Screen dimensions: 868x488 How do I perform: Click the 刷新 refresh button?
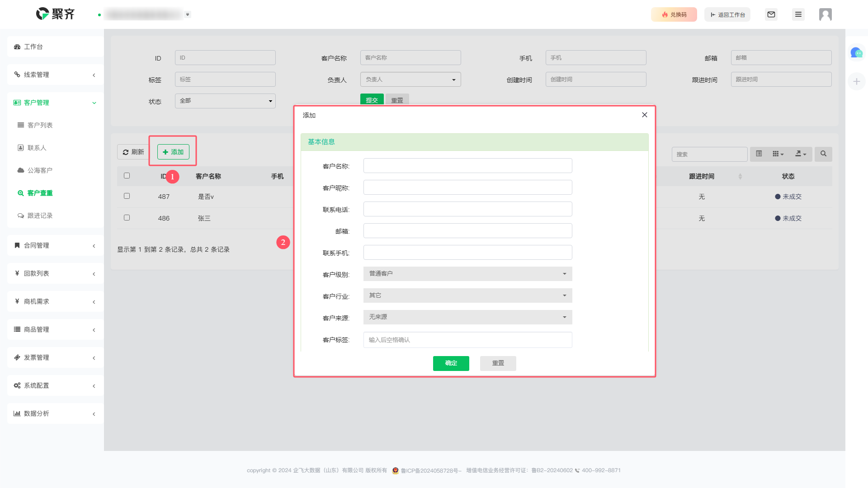(x=133, y=152)
